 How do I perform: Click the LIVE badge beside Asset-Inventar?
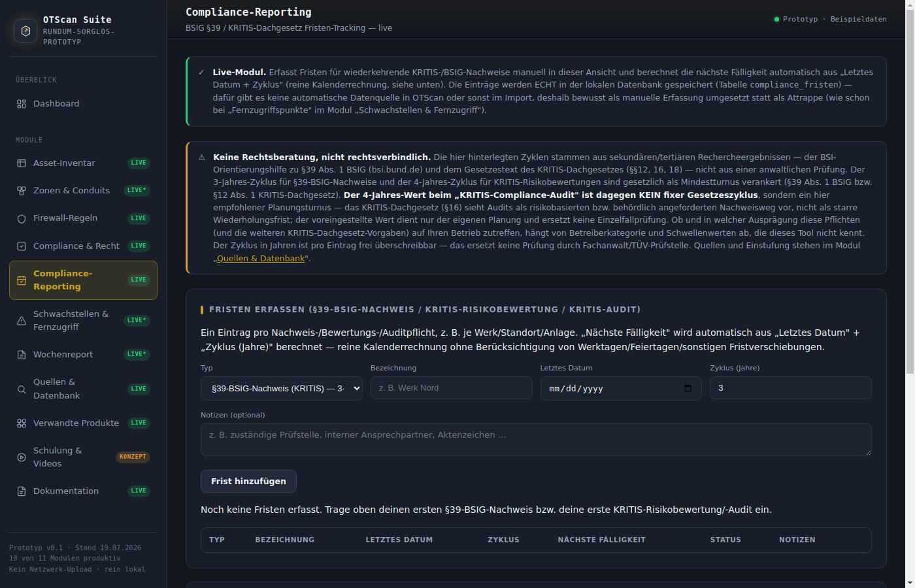click(139, 163)
